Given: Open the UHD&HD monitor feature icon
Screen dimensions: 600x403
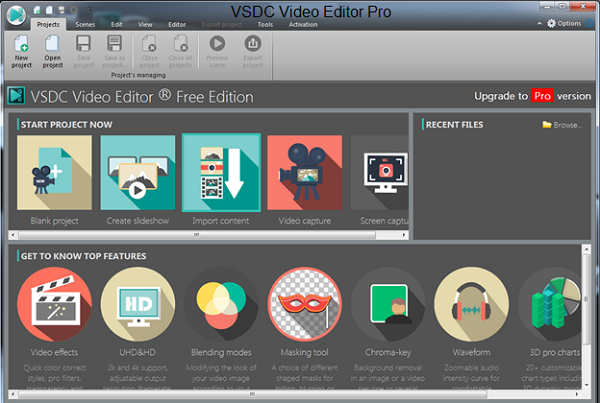Looking at the screenshot, I should click(x=138, y=304).
